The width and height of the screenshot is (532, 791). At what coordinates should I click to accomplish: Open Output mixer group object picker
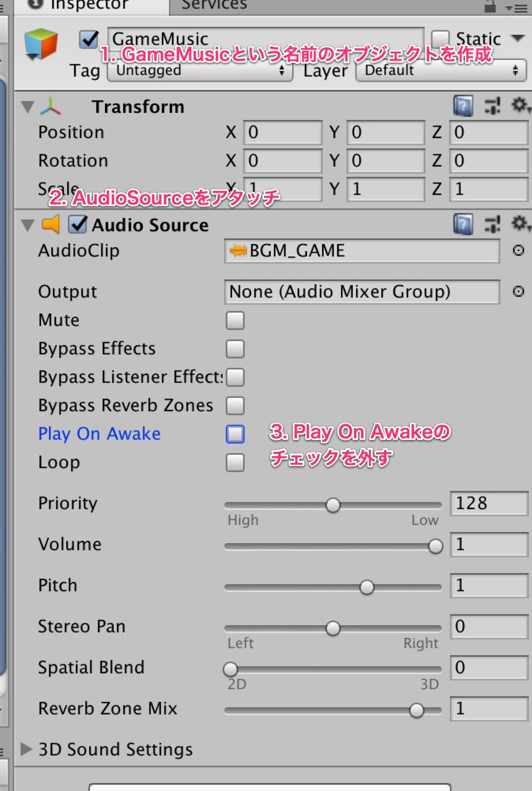pyautogui.click(x=518, y=291)
